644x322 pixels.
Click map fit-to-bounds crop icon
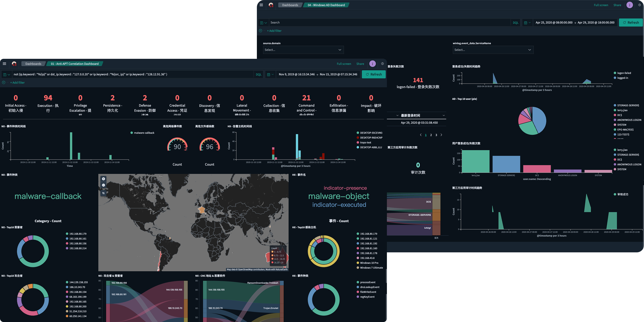tap(104, 193)
